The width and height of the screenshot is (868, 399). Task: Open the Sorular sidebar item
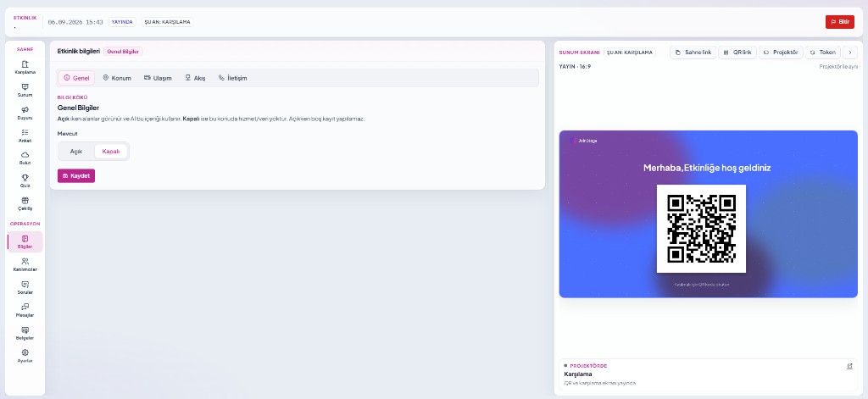25,287
